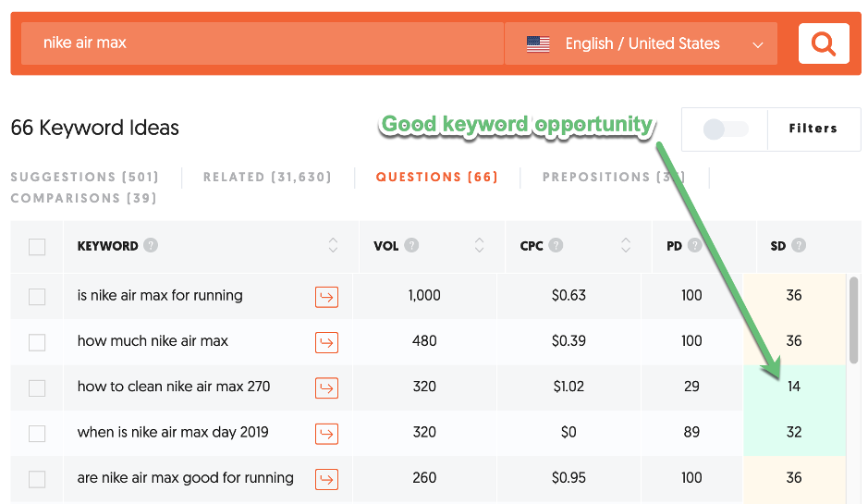Click the '66 Keyword Ideas' heading
This screenshot has width=868, height=504.
pos(94,128)
